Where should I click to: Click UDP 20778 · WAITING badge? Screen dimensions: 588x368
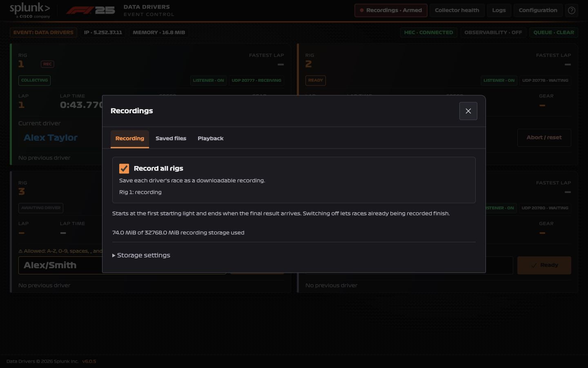545,81
